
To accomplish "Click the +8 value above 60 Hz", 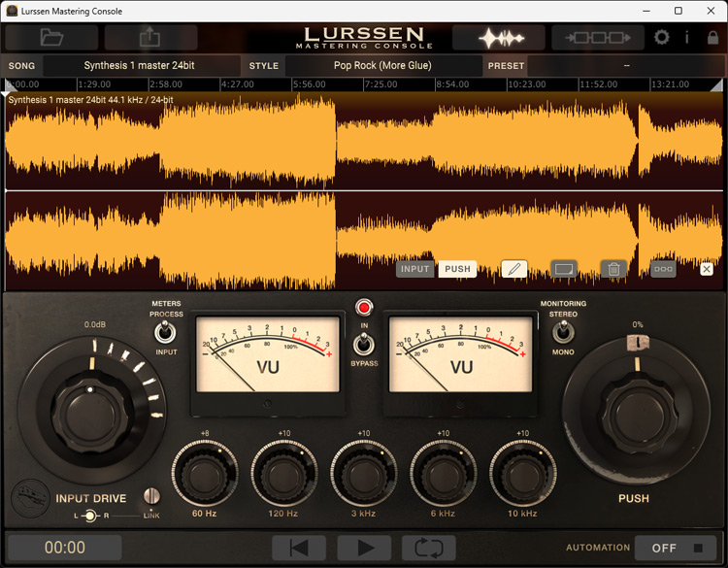I will (205, 433).
